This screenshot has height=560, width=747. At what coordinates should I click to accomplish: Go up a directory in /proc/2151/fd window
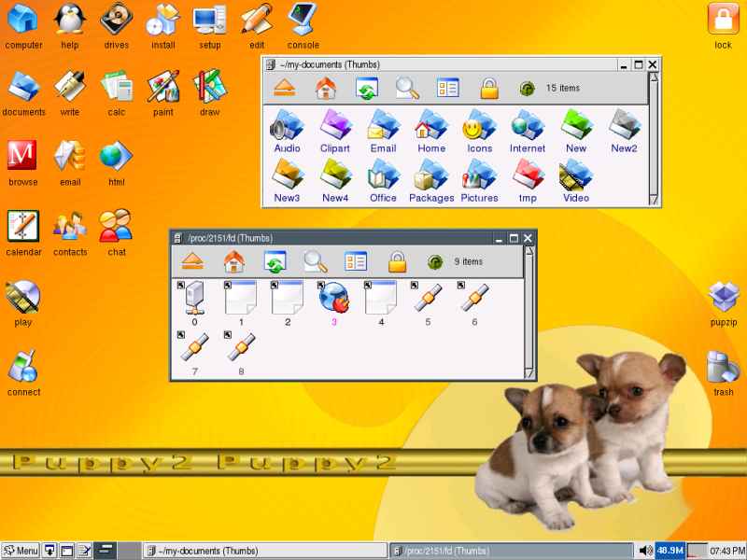192,261
